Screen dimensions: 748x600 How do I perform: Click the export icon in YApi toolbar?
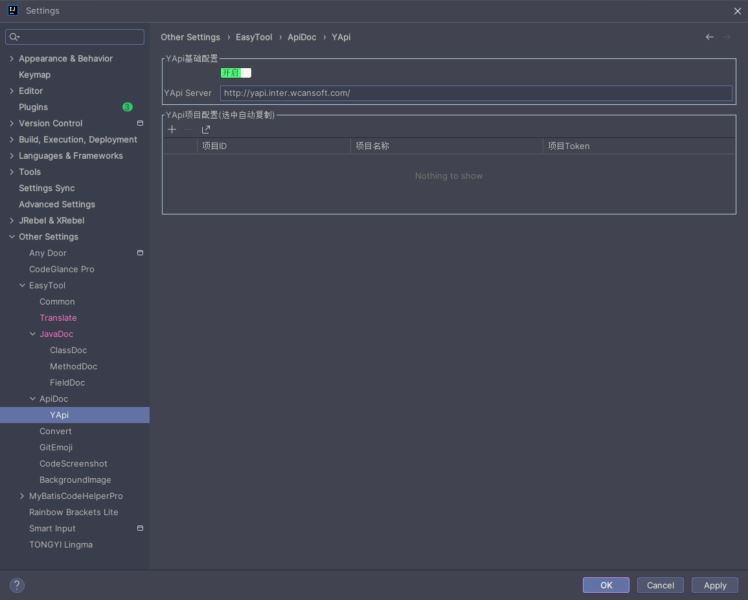[206, 130]
